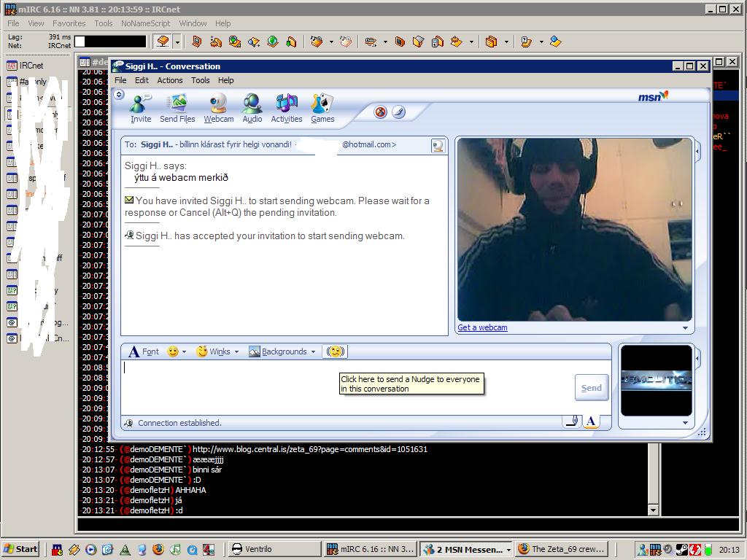Image resolution: width=747 pixels, height=560 pixels.
Task: Click the MSN Messenger system tray icon
Action: [643, 550]
